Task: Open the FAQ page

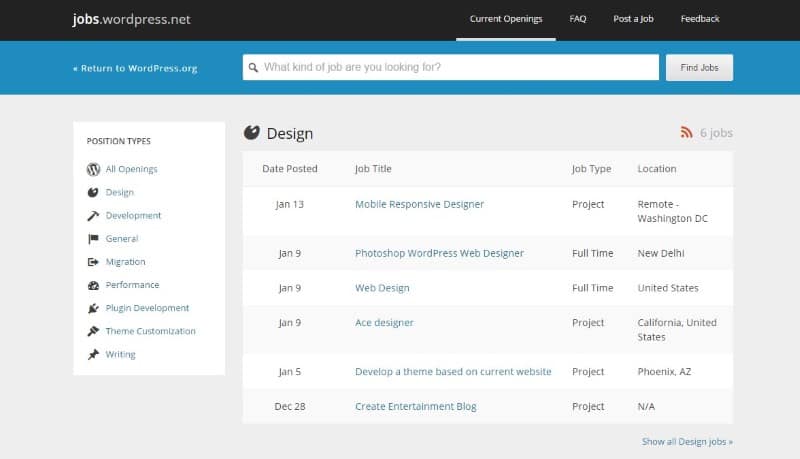Action: pyautogui.click(x=578, y=19)
